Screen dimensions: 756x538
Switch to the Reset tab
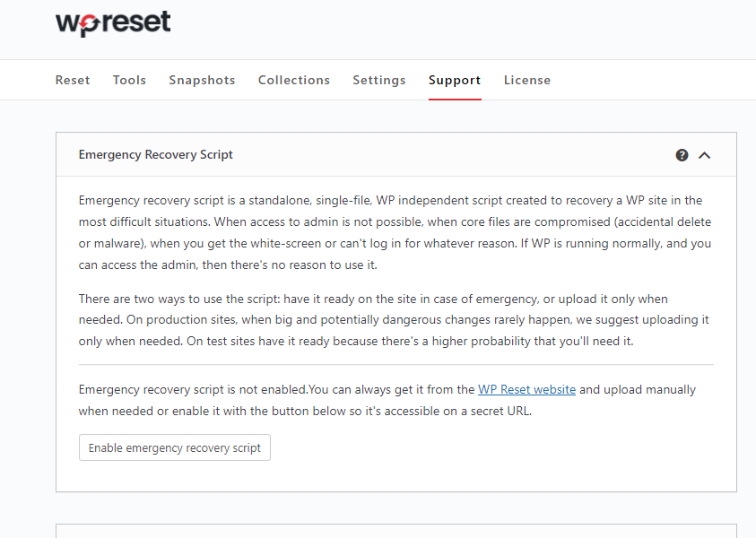72,80
